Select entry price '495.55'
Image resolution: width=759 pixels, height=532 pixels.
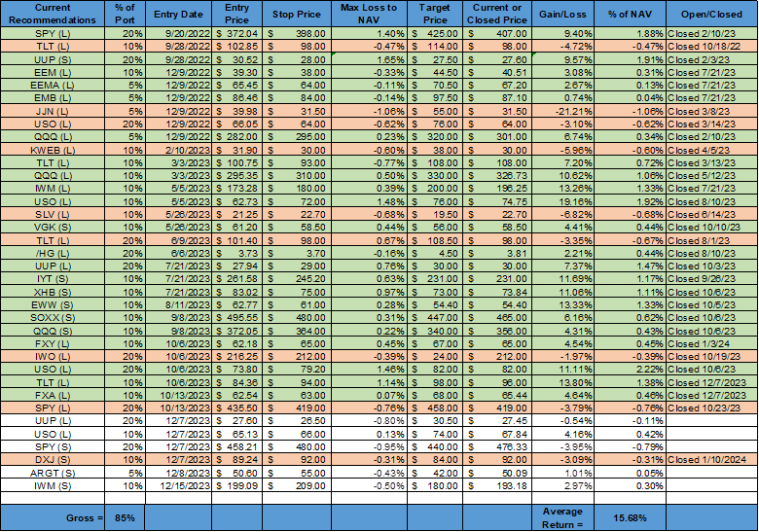point(236,318)
